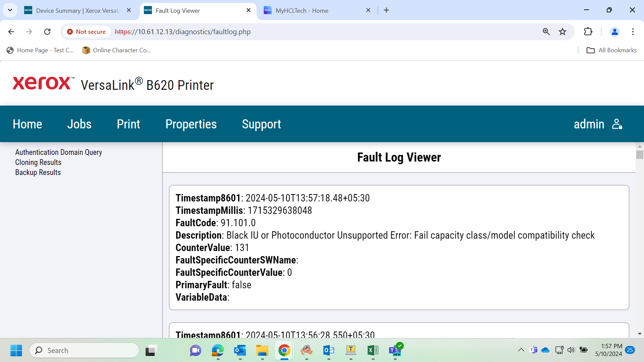644x362 pixels.
Task: Click the admin user account icon
Action: pos(617,124)
